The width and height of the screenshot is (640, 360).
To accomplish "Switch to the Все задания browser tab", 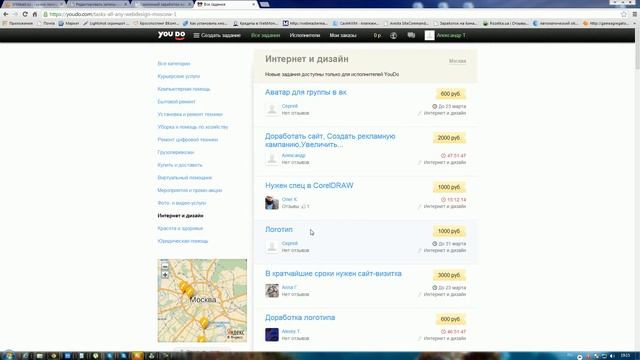I will coord(226,4).
